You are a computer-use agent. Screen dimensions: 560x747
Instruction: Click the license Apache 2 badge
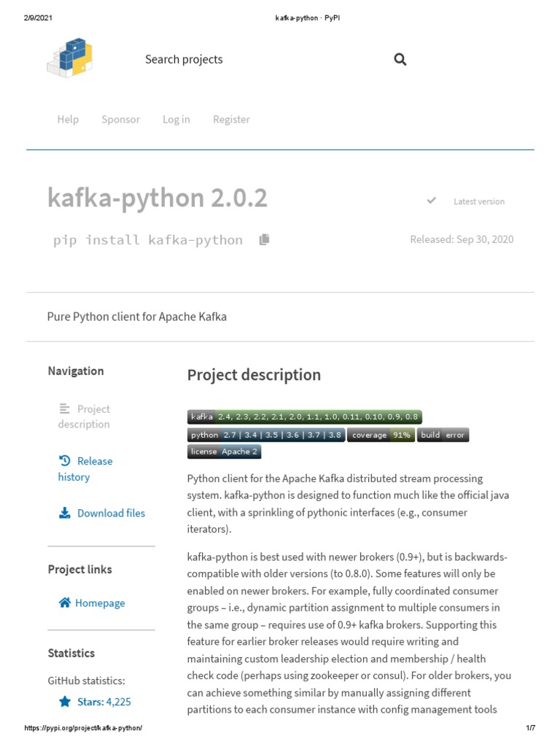(224, 452)
